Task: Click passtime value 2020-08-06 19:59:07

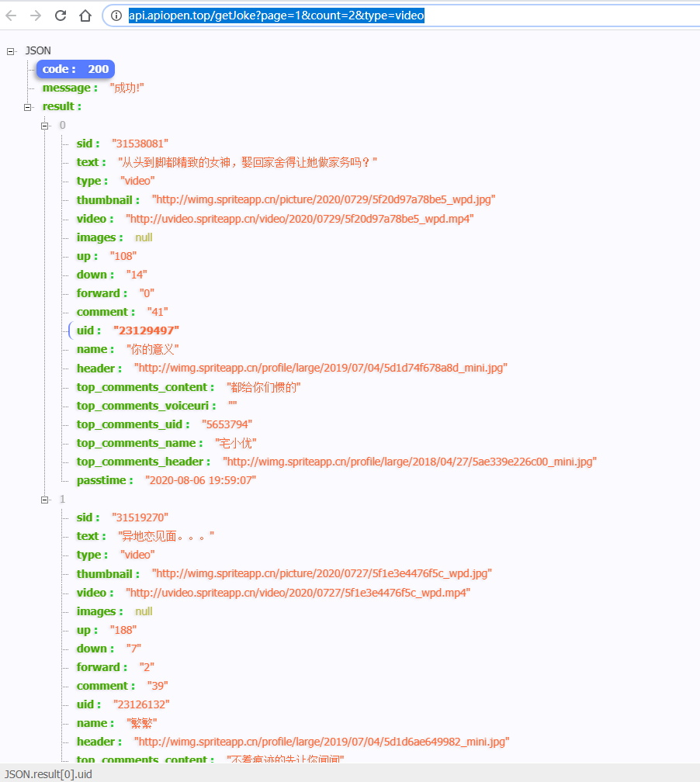Action: click(x=200, y=480)
